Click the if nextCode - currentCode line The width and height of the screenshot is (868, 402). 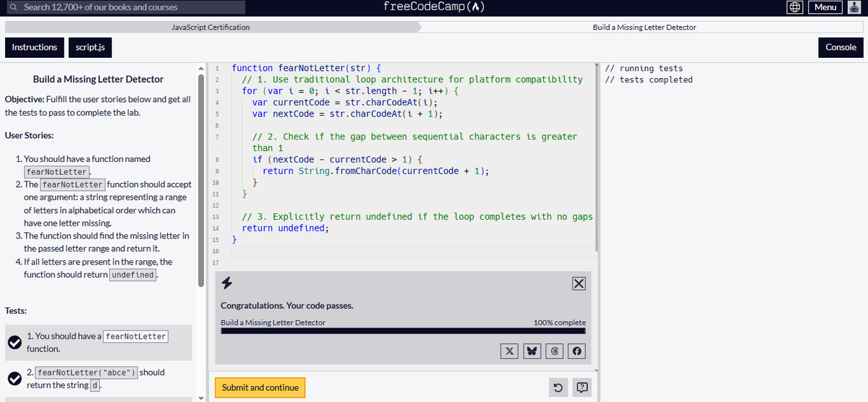(337, 160)
